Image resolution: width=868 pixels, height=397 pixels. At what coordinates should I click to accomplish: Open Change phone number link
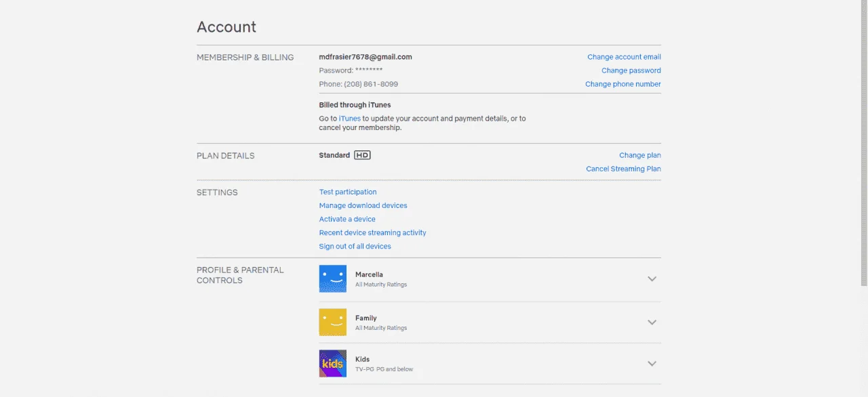coord(623,84)
